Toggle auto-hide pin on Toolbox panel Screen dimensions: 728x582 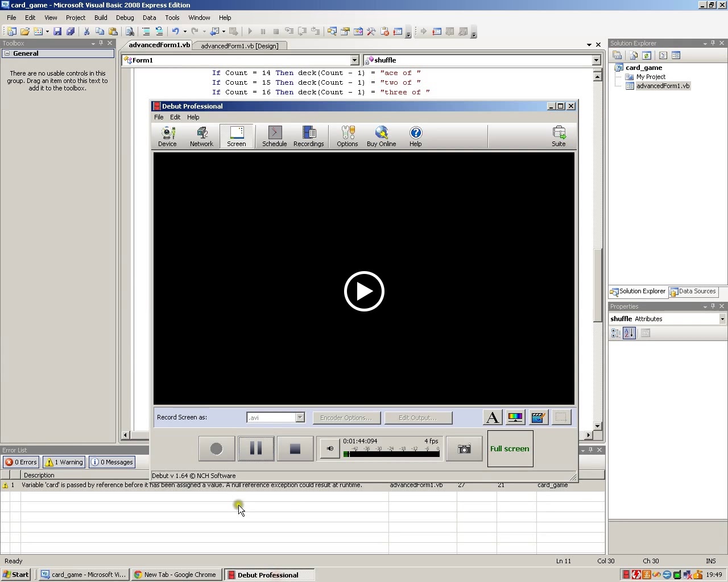pyautogui.click(x=101, y=43)
